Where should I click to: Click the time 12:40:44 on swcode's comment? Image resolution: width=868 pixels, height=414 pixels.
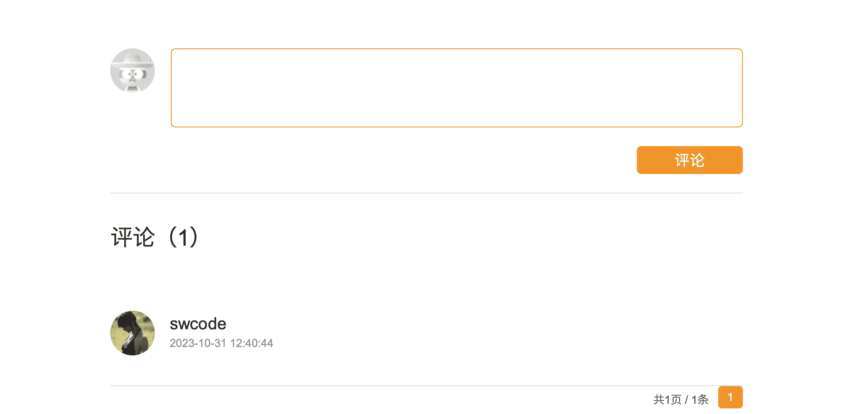pos(252,343)
